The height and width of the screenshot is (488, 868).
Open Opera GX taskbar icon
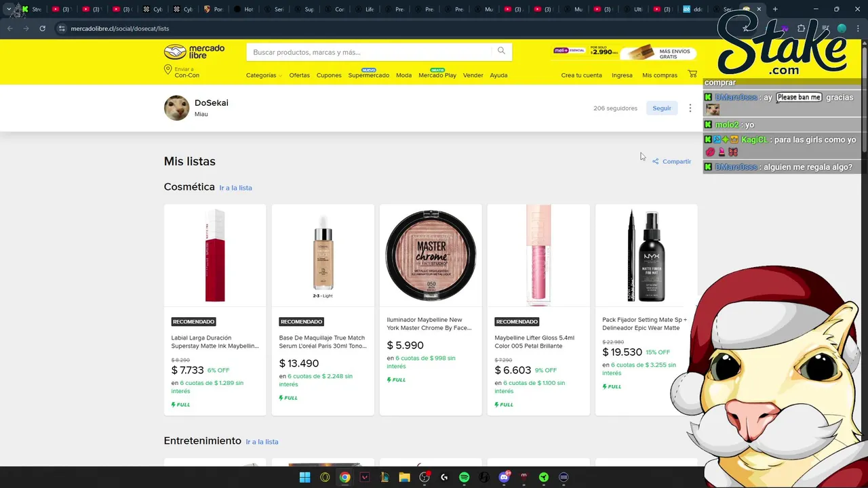point(325,477)
